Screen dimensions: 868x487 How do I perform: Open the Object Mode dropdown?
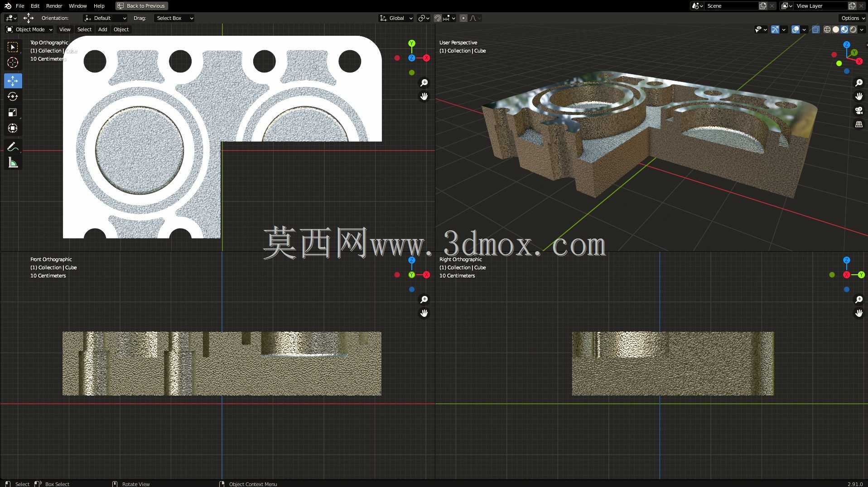tap(29, 29)
